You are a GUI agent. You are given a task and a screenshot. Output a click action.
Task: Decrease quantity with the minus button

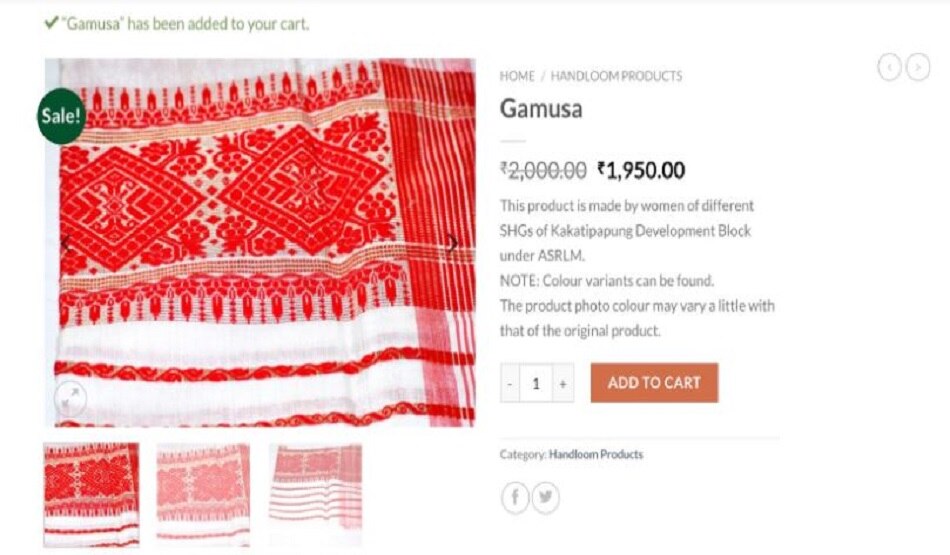click(510, 383)
